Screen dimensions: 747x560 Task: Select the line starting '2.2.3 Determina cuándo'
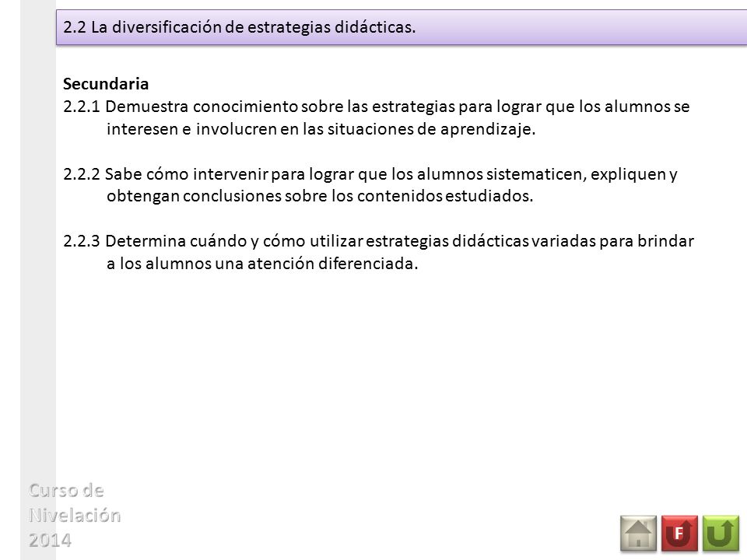(378, 241)
